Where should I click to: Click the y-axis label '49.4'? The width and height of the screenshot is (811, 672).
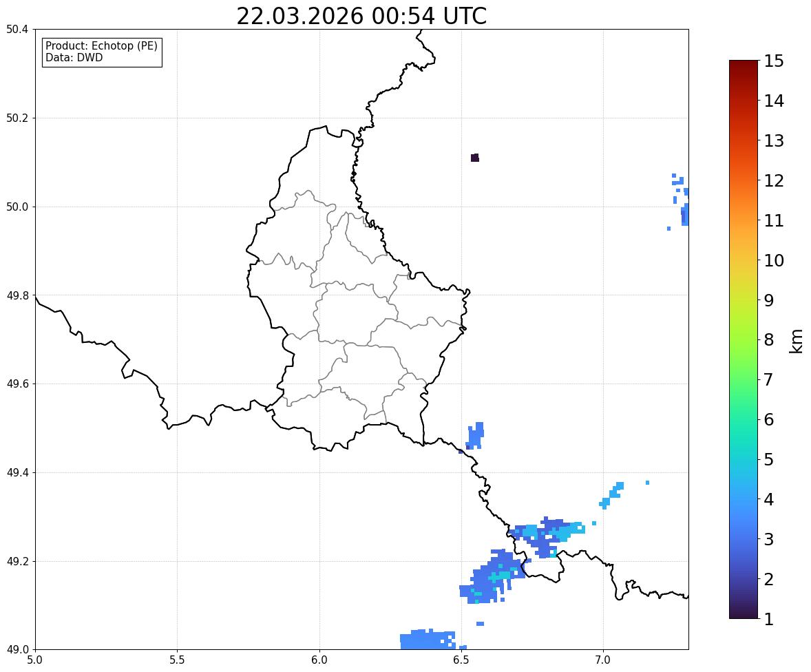pyautogui.click(x=17, y=472)
